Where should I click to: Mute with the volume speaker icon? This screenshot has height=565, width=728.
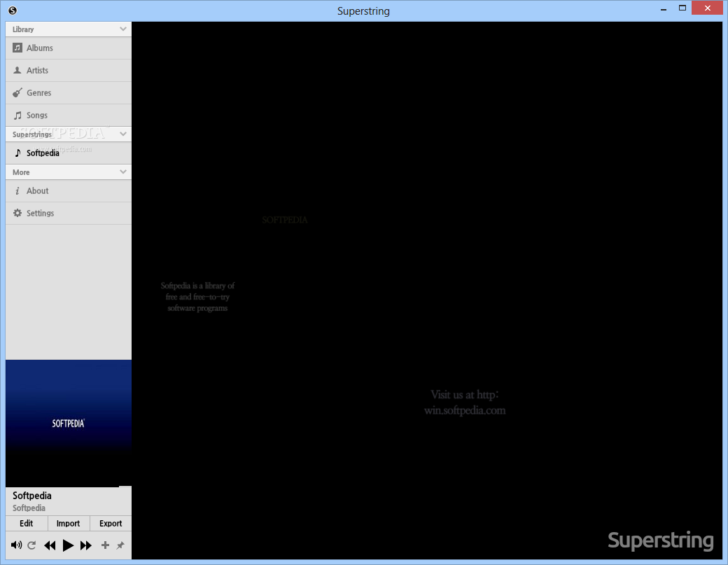pos(16,545)
